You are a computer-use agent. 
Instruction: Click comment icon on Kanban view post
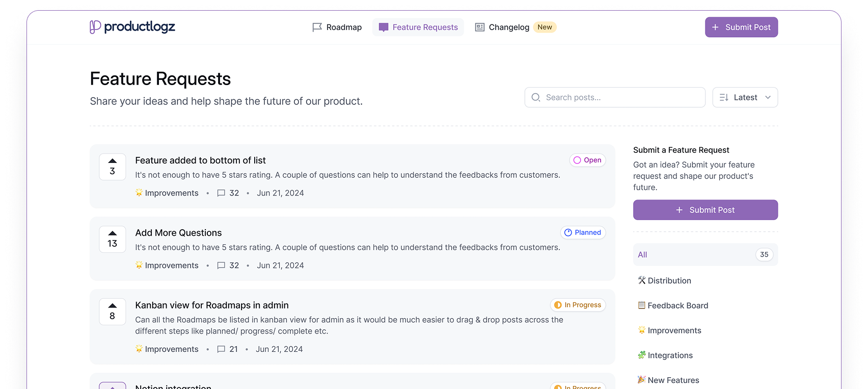click(221, 349)
